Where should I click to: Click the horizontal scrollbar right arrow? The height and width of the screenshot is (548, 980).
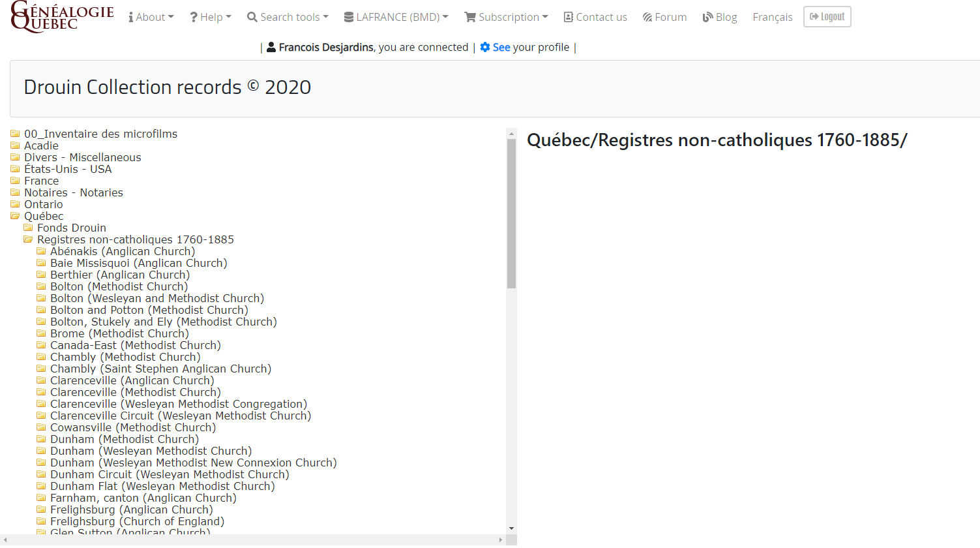[501, 540]
